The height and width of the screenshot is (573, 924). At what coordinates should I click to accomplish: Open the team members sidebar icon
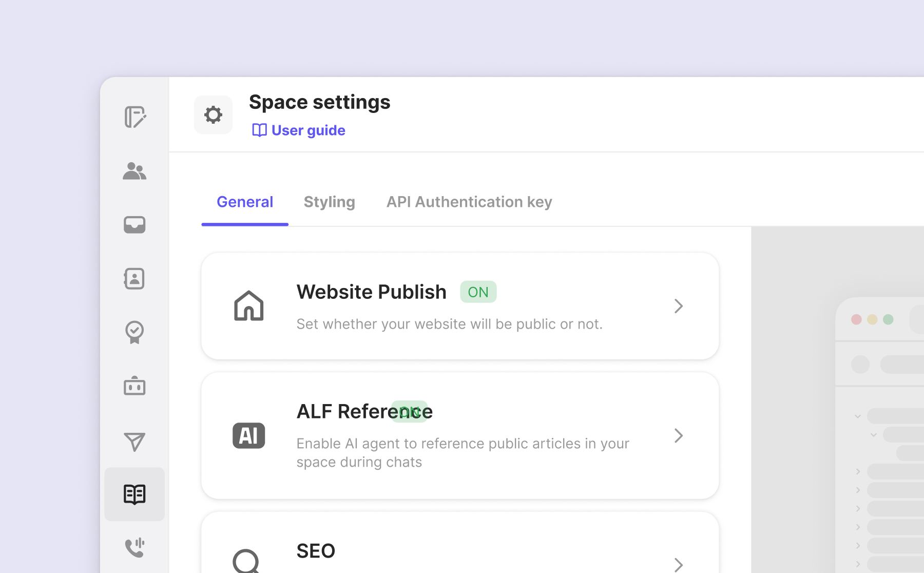[x=134, y=171]
